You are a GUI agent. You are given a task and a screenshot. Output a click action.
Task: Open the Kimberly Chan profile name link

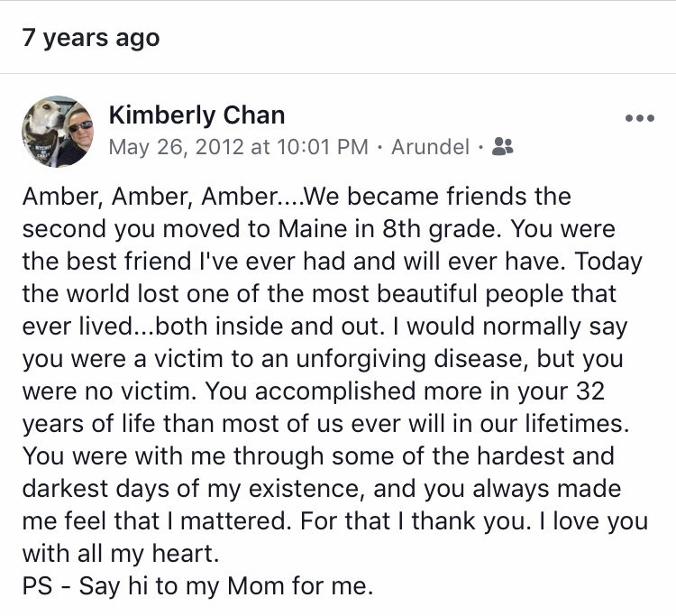click(196, 115)
